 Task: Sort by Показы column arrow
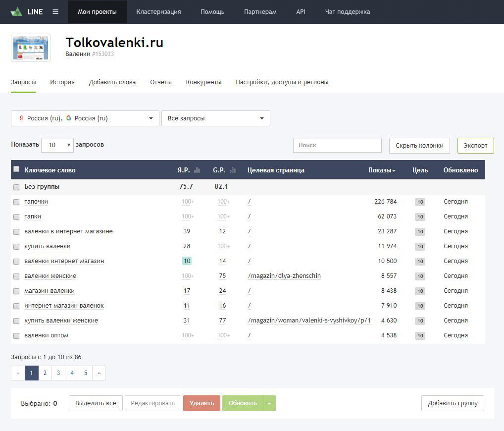[394, 171]
